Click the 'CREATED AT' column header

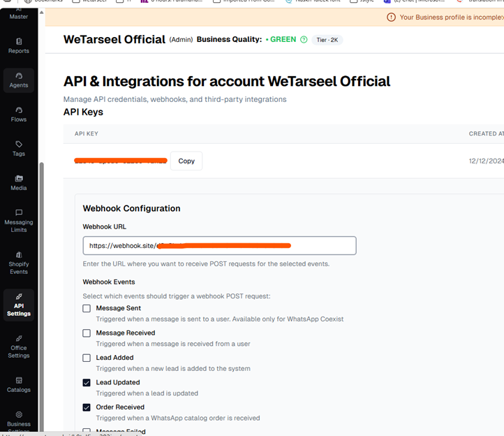point(487,133)
